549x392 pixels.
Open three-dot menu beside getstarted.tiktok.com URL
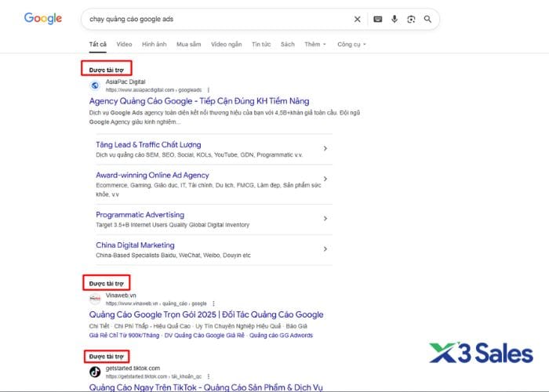click(209, 376)
